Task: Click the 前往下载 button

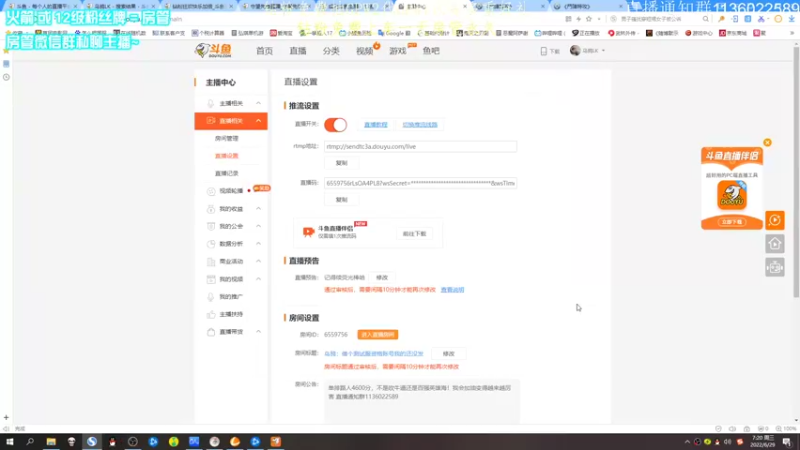Action: [x=414, y=234]
